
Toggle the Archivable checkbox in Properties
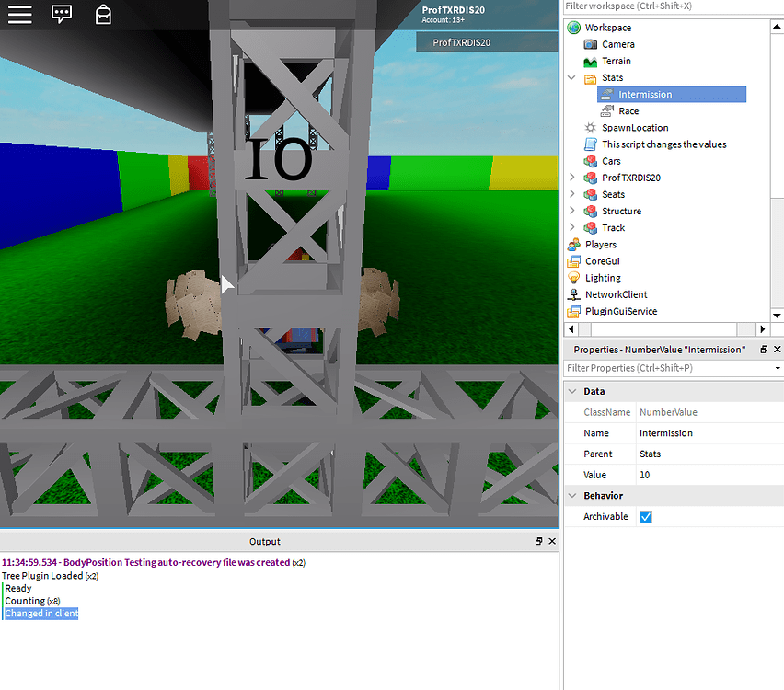point(645,516)
